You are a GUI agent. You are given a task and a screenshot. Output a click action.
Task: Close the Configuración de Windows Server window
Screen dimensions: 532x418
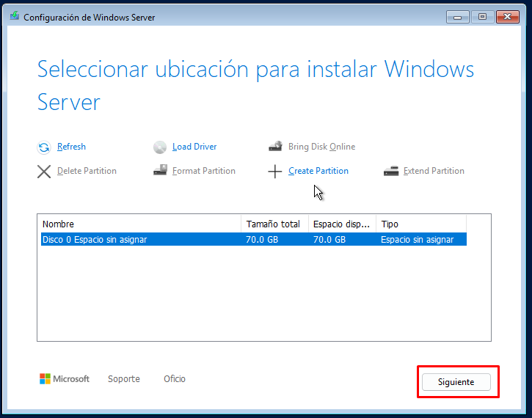click(508, 17)
